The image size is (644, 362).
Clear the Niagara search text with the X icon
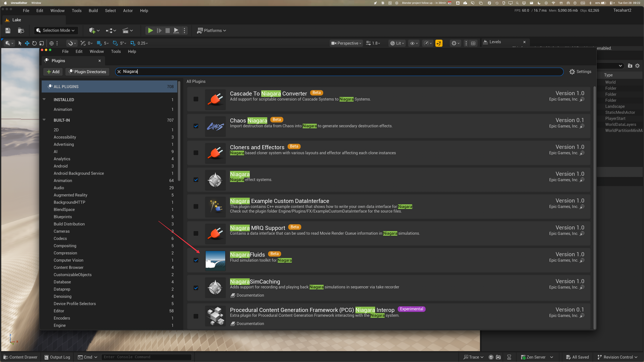119,72
